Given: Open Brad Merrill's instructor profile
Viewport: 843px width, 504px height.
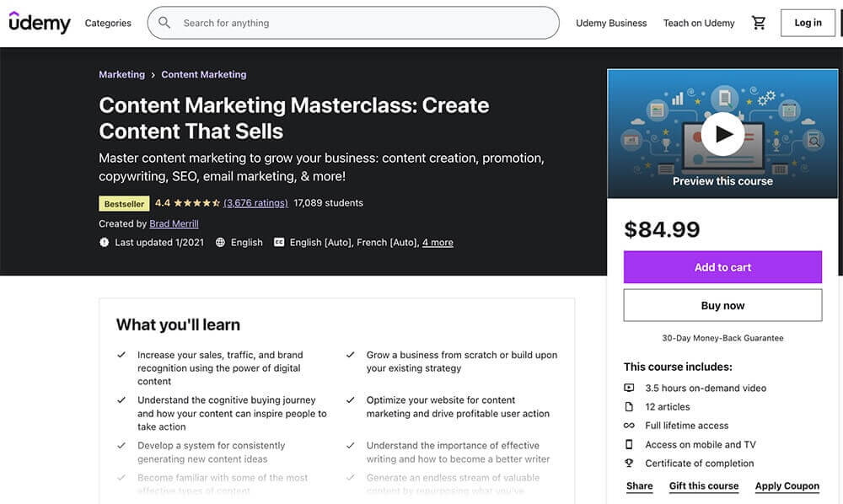Looking at the screenshot, I should (x=174, y=223).
